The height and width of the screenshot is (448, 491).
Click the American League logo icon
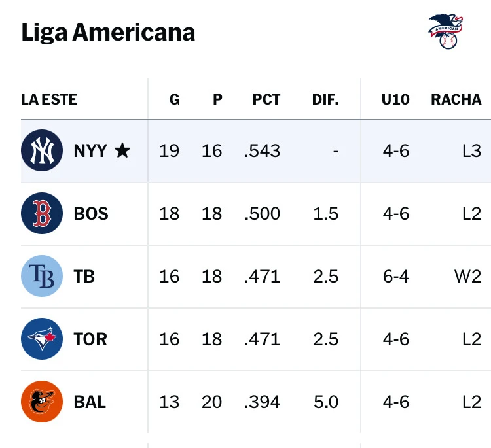coord(446,32)
